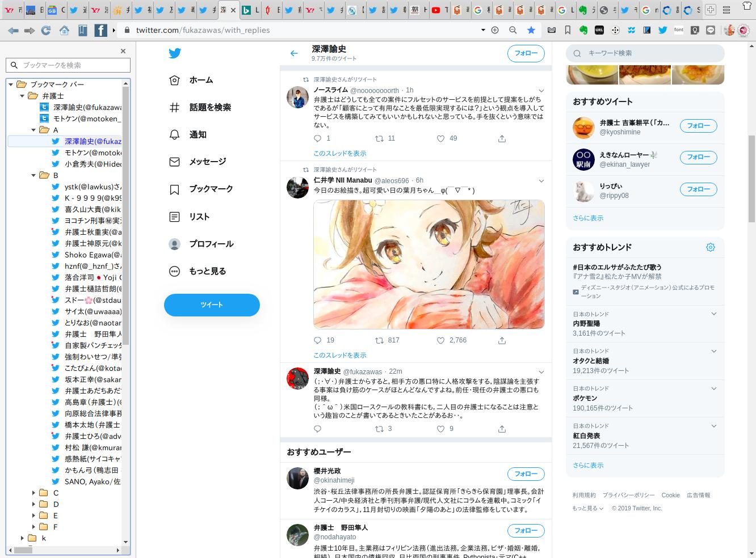Expand bookmark folder D
Image resolution: width=756 pixels, height=558 pixels.
[33, 504]
